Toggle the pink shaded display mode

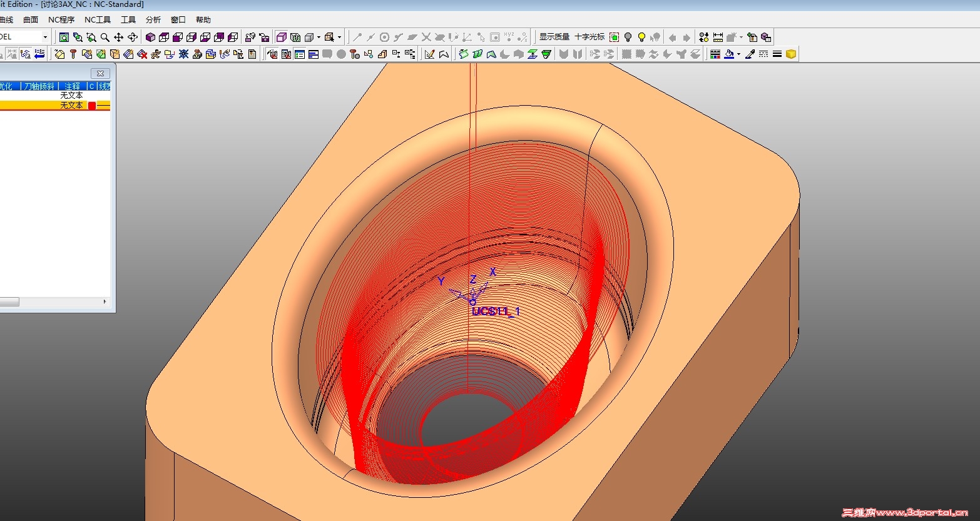click(x=281, y=38)
